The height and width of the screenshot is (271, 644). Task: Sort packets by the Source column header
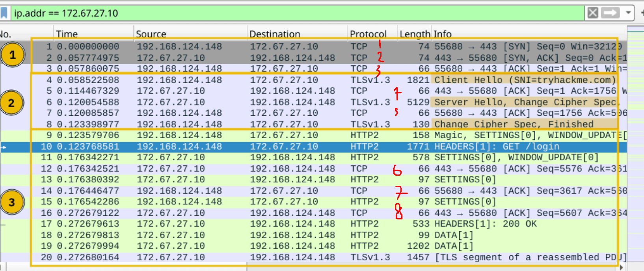click(x=151, y=34)
